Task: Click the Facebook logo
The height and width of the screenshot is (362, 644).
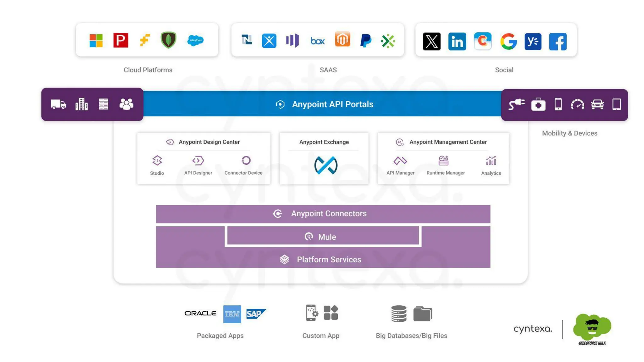Action: [558, 42]
